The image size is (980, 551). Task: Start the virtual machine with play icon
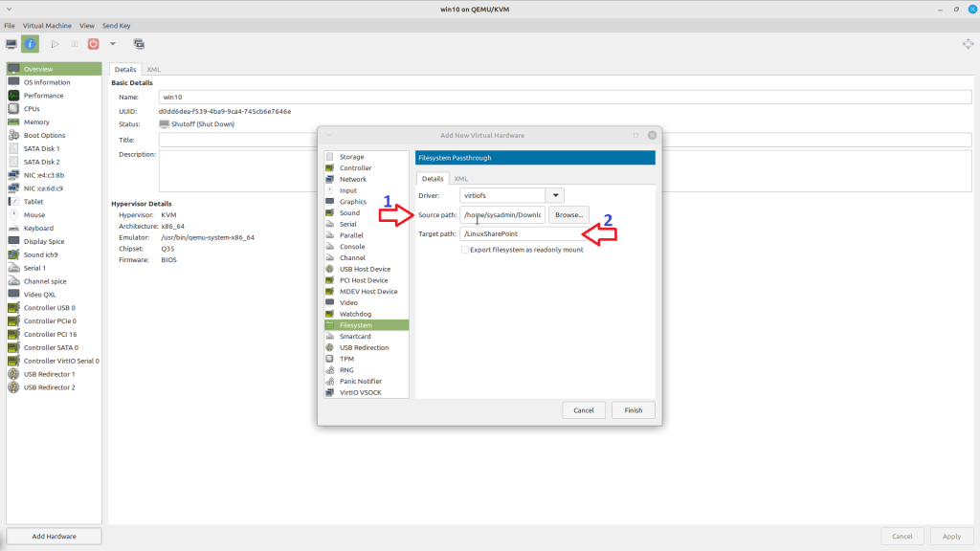[55, 44]
